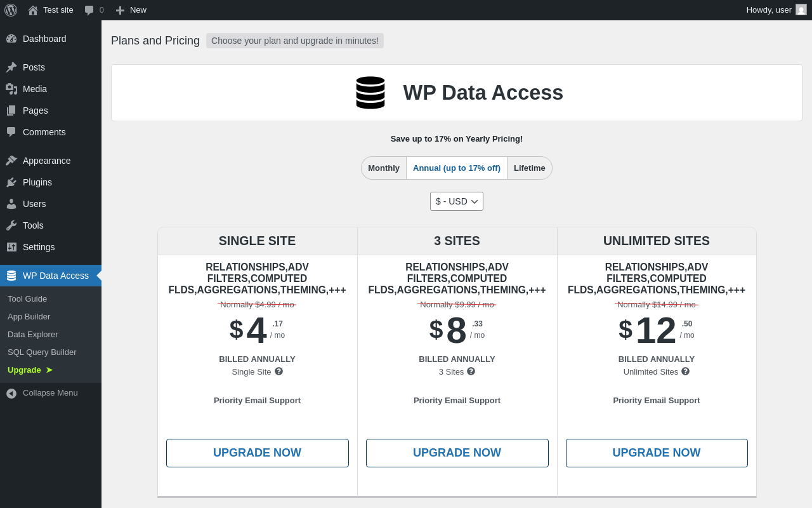Click the Normally $4.99 / mo text
The image size is (812, 508).
point(258,305)
